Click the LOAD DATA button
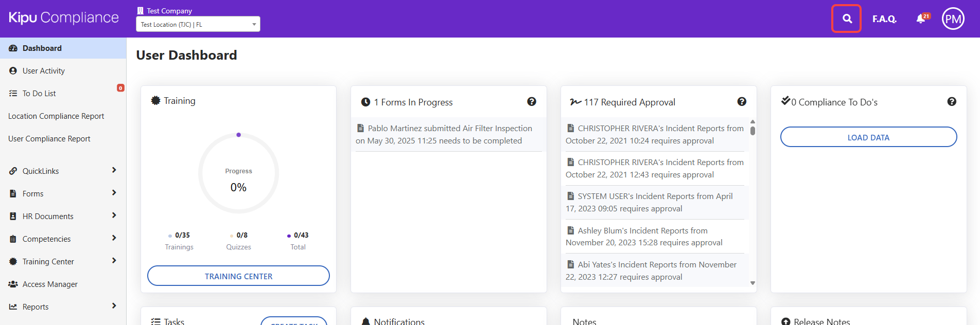 click(868, 137)
